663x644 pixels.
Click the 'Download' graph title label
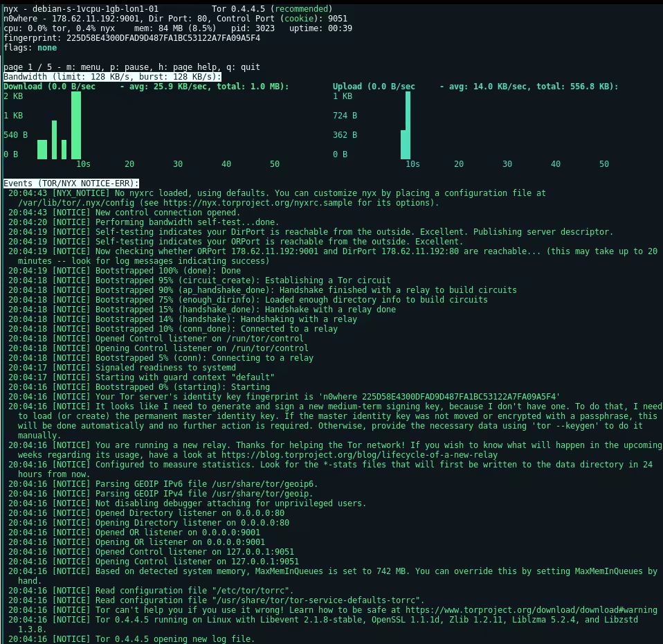pos(23,87)
